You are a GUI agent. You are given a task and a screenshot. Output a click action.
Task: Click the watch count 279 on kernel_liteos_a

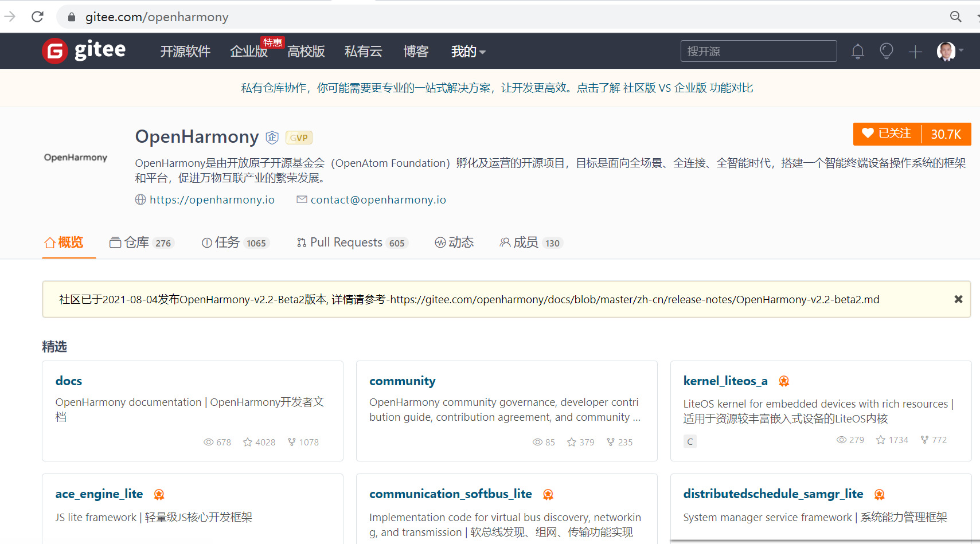(x=850, y=440)
